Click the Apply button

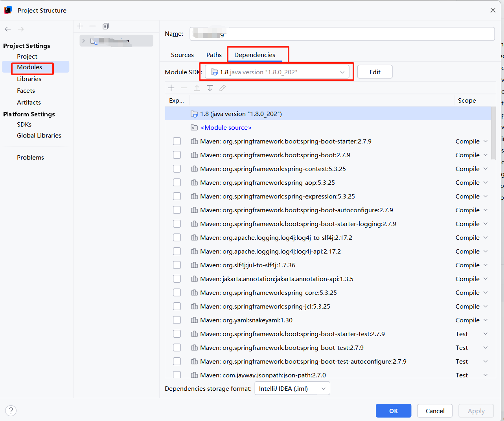click(x=476, y=411)
